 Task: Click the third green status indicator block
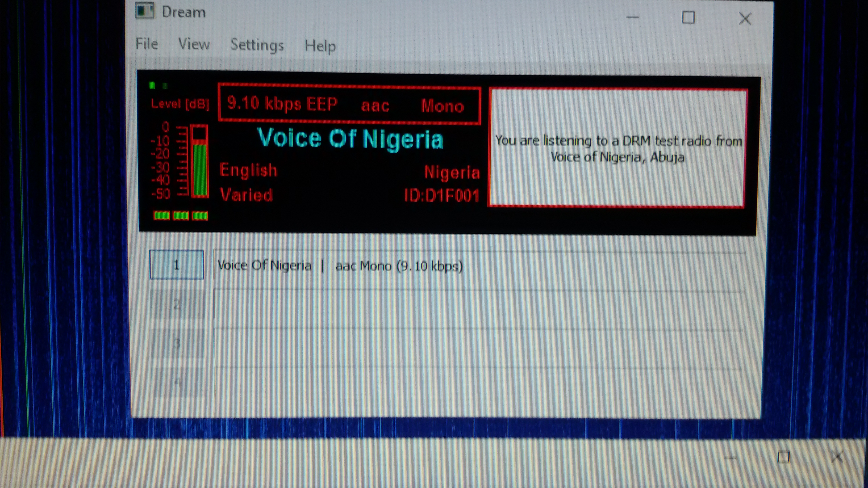coord(200,216)
